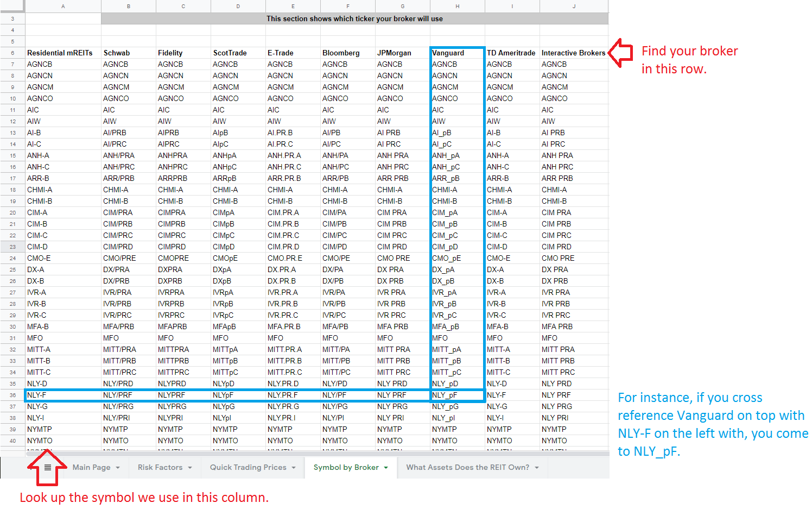Screen dimensions: 812x528
Task: Click the JPMorgan header cell
Action: [403, 53]
